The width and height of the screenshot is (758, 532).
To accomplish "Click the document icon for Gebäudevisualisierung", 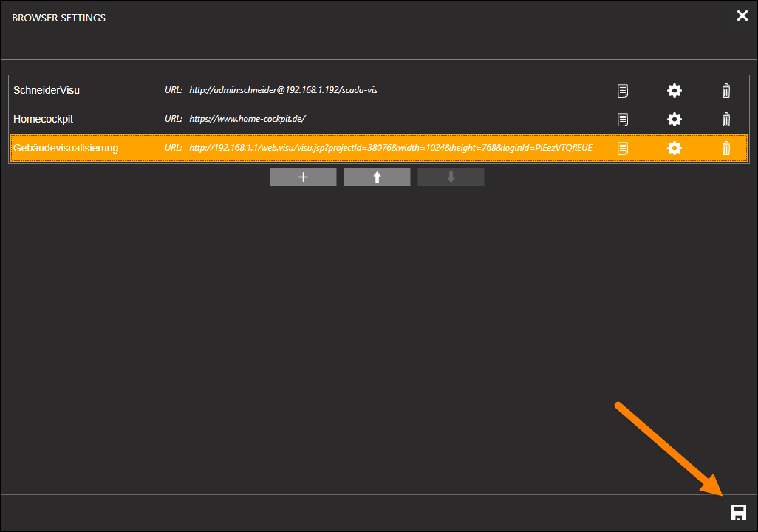I will [623, 149].
